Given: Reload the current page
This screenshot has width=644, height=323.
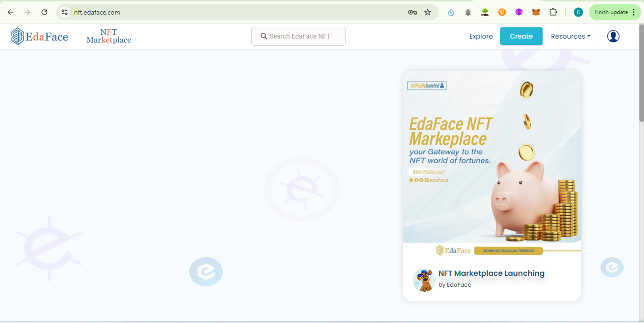Looking at the screenshot, I should click(x=44, y=12).
